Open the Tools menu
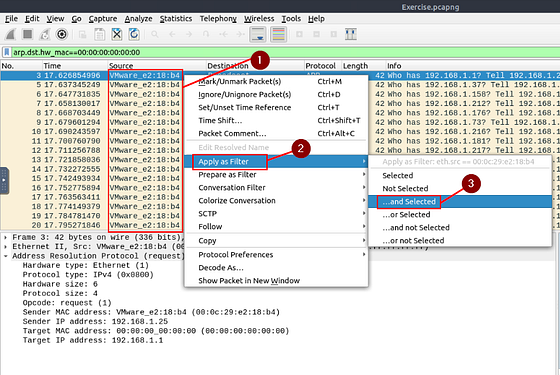This screenshot has width=560, height=375. pos(291,19)
